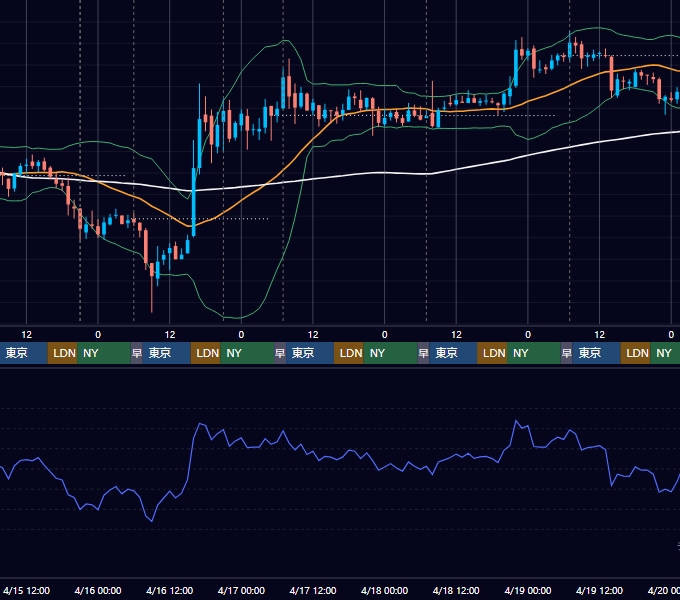This screenshot has height=600, width=680.
Task: Click the 4/17 00:00 date label
Action: pyautogui.click(x=241, y=590)
